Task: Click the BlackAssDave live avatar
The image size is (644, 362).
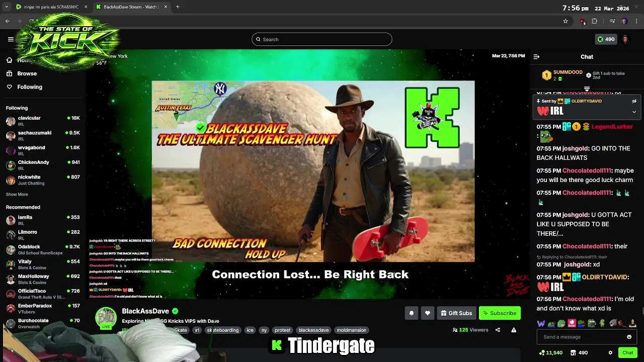Action: 106,318
